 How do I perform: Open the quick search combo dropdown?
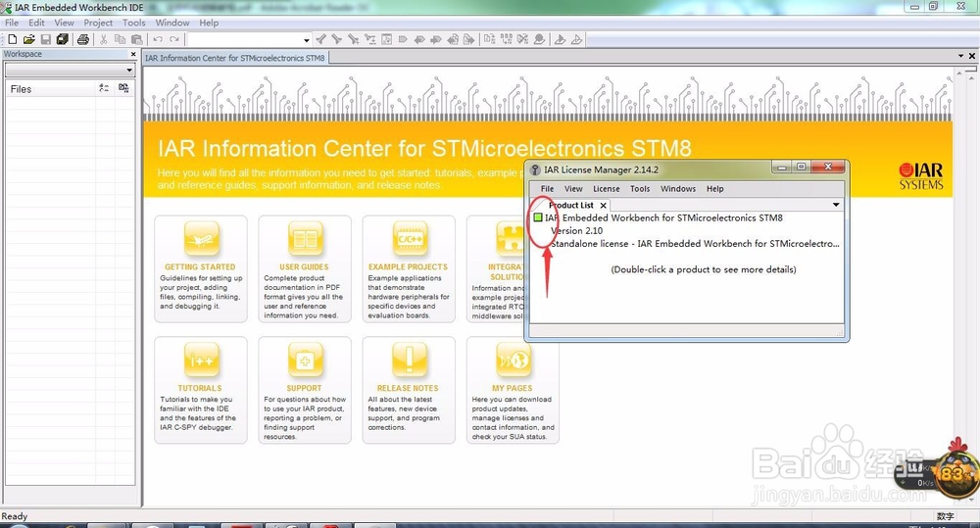tap(306, 40)
